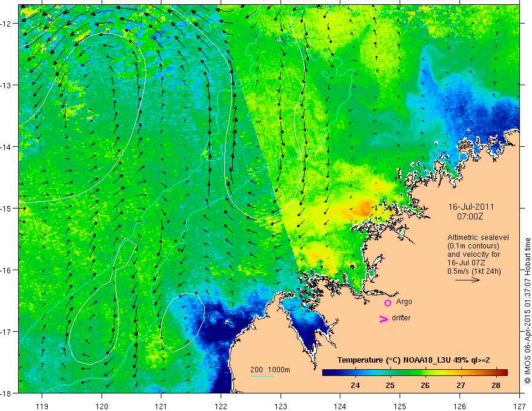The image size is (532, 411).
Task: Click the longitude axis label '120'
Action: pyautogui.click(x=102, y=406)
